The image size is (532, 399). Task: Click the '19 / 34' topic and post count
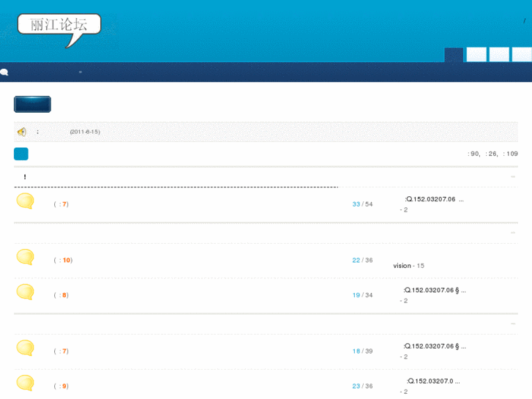point(362,295)
